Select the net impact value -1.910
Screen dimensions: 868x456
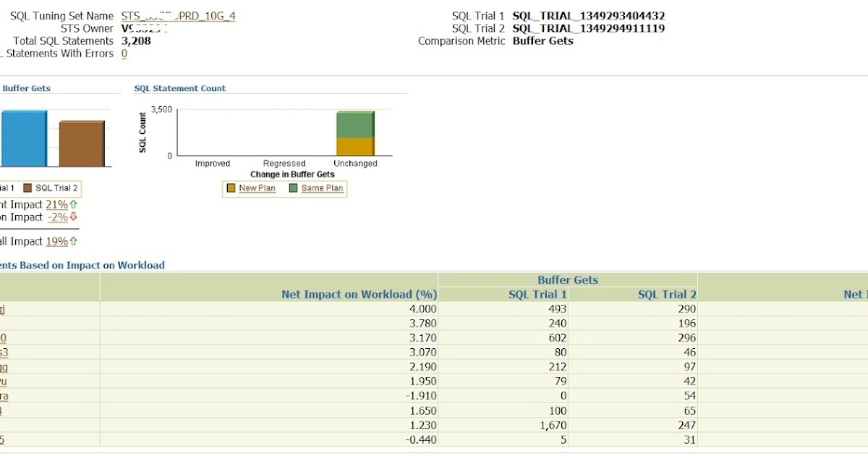click(x=421, y=396)
